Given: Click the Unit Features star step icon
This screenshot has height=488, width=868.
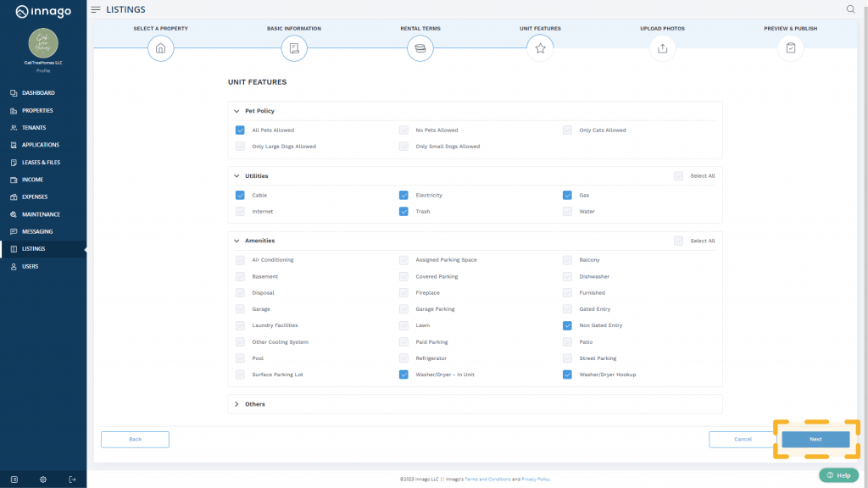Looking at the screenshot, I should (540, 48).
